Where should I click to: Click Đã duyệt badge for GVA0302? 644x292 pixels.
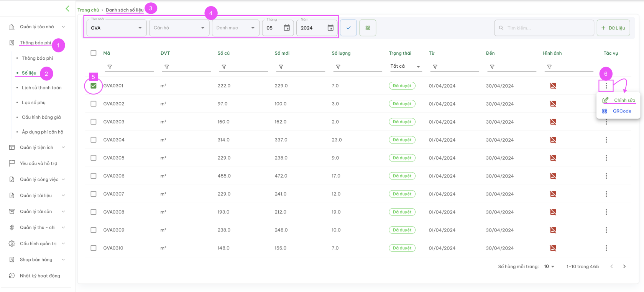[402, 104]
